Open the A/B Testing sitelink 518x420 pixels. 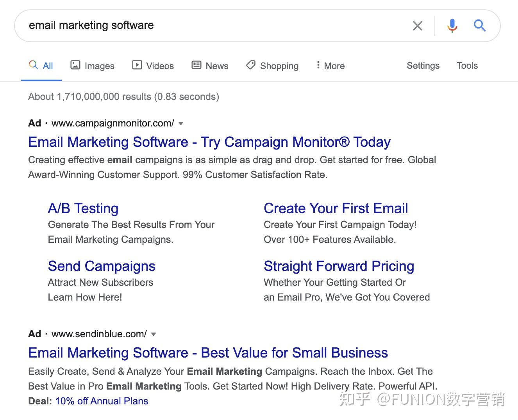coord(83,208)
